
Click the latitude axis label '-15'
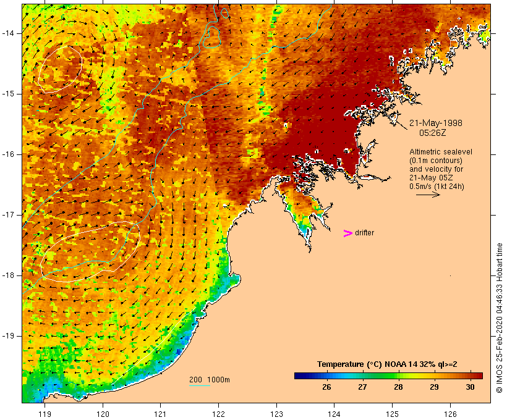click(x=8, y=94)
